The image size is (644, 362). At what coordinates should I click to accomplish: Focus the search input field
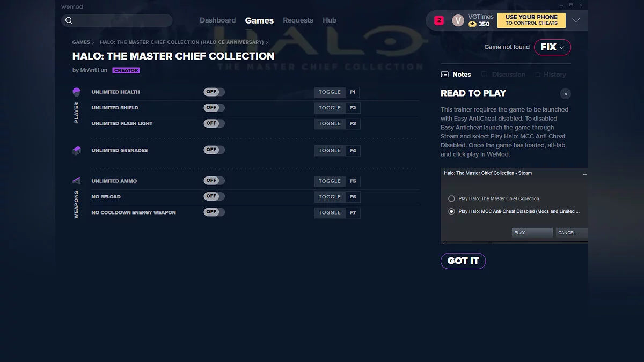[x=117, y=20]
